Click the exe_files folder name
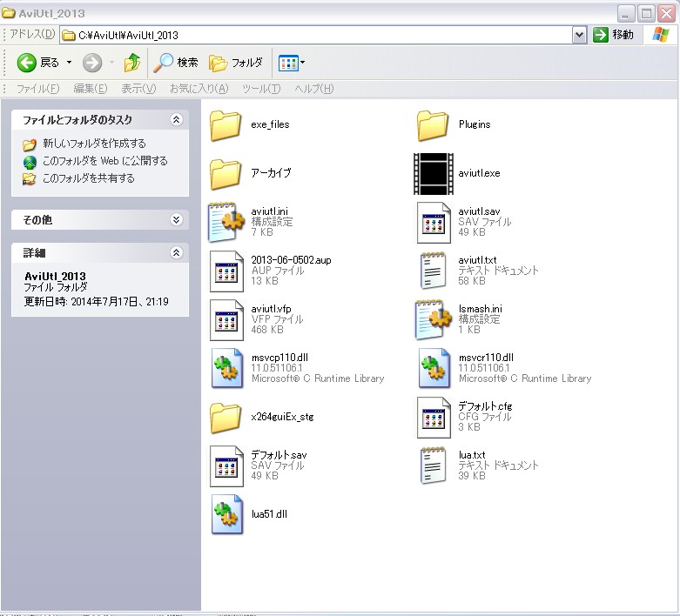 tap(270, 124)
